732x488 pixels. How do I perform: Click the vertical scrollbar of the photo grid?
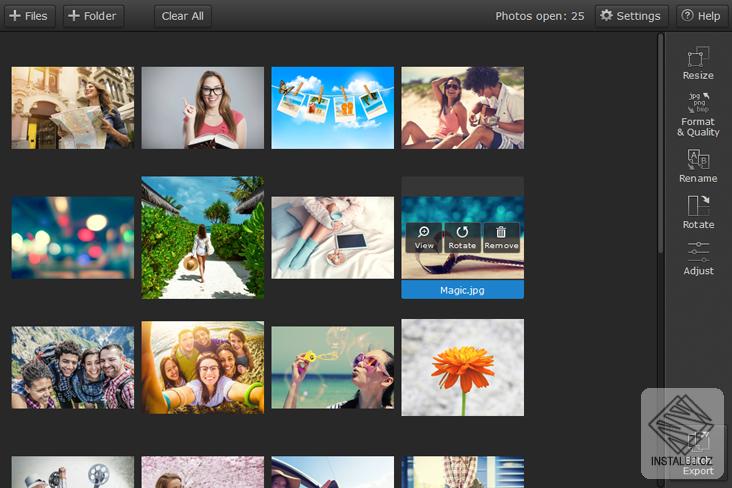tap(660, 143)
